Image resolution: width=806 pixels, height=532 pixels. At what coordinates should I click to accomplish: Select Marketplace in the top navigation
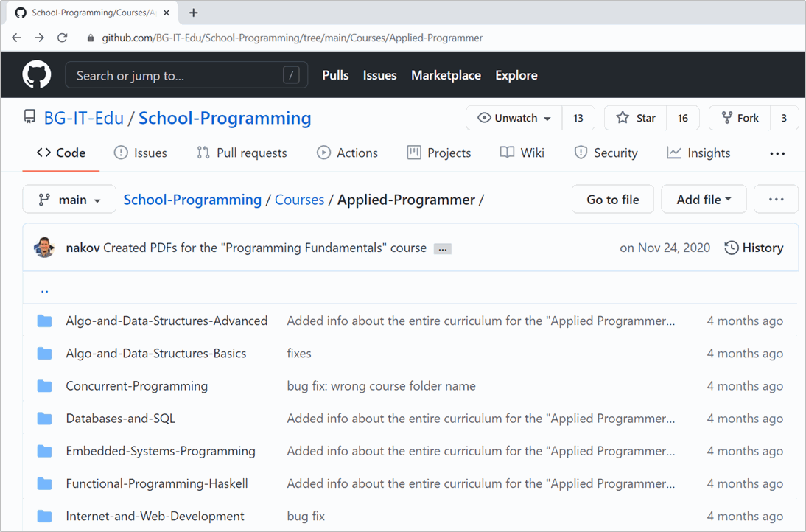(446, 75)
